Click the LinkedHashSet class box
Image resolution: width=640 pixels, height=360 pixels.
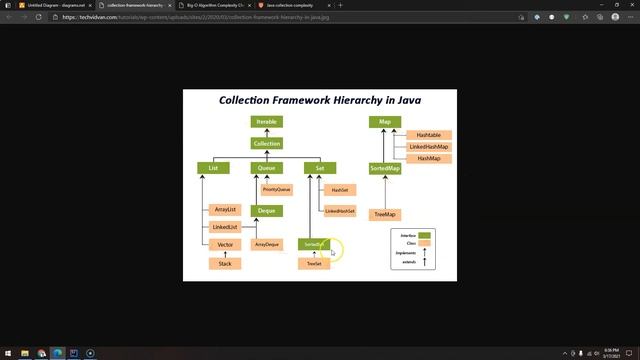340,211
